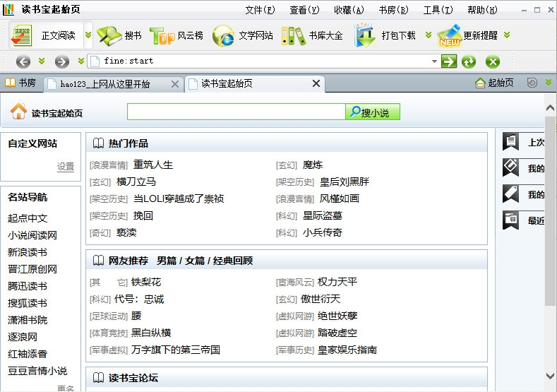557x392 pixels.
Task: Open the back history dropdown arrow
Action: pos(42,61)
